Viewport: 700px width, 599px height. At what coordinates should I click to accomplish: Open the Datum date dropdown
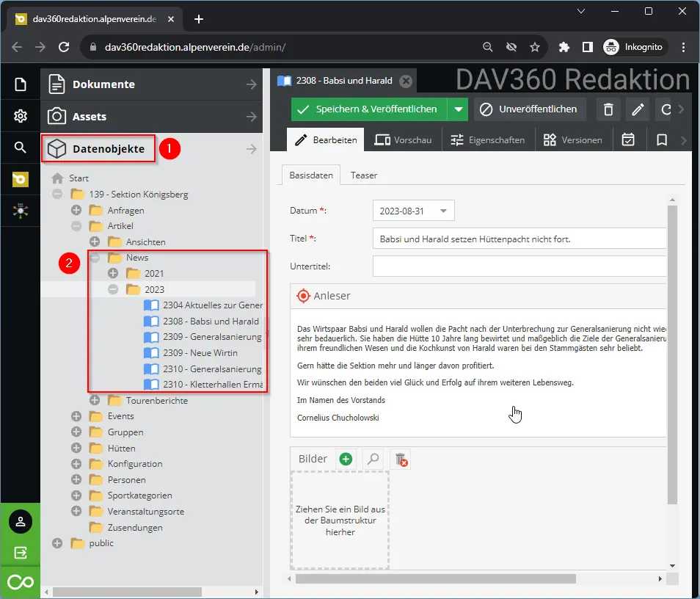click(442, 211)
